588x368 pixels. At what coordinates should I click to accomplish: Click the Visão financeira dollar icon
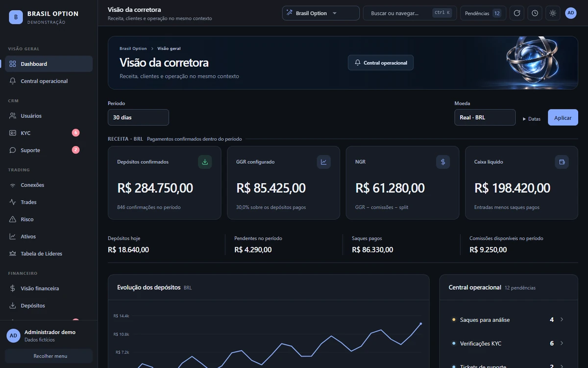[x=13, y=289]
